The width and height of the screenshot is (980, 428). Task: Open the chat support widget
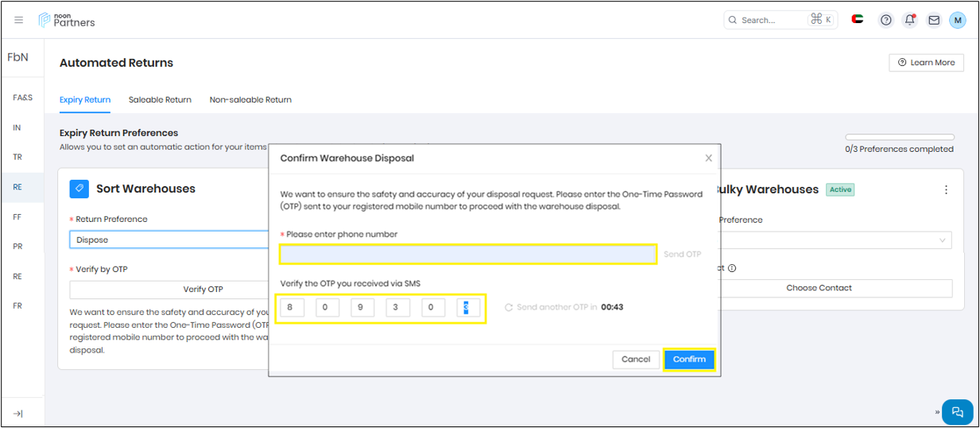point(957,411)
